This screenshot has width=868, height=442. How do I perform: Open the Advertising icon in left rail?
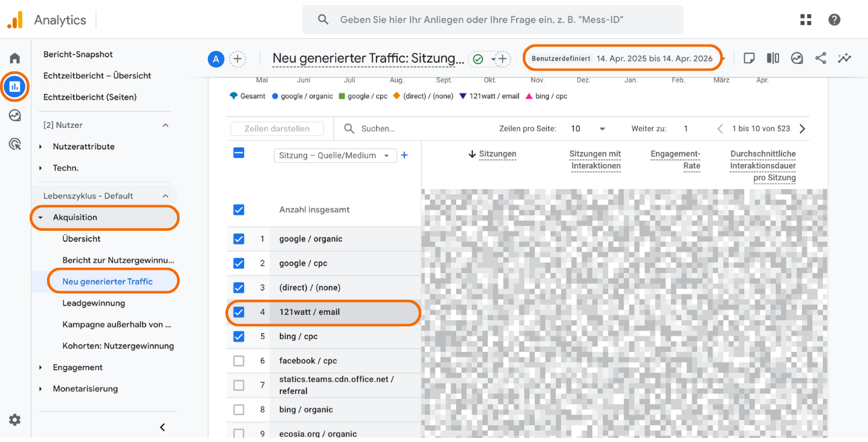pos(15,143)
